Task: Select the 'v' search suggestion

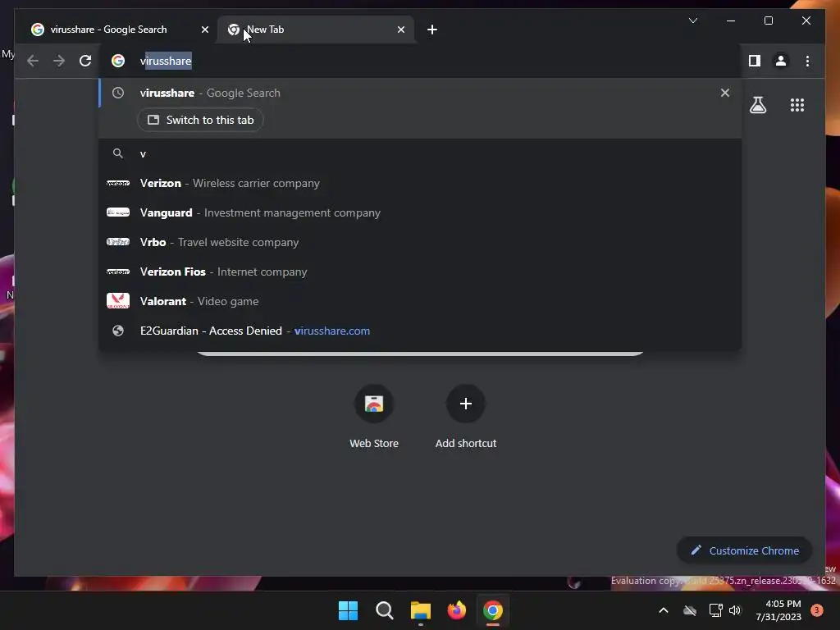Action: (x=420, y=153)
